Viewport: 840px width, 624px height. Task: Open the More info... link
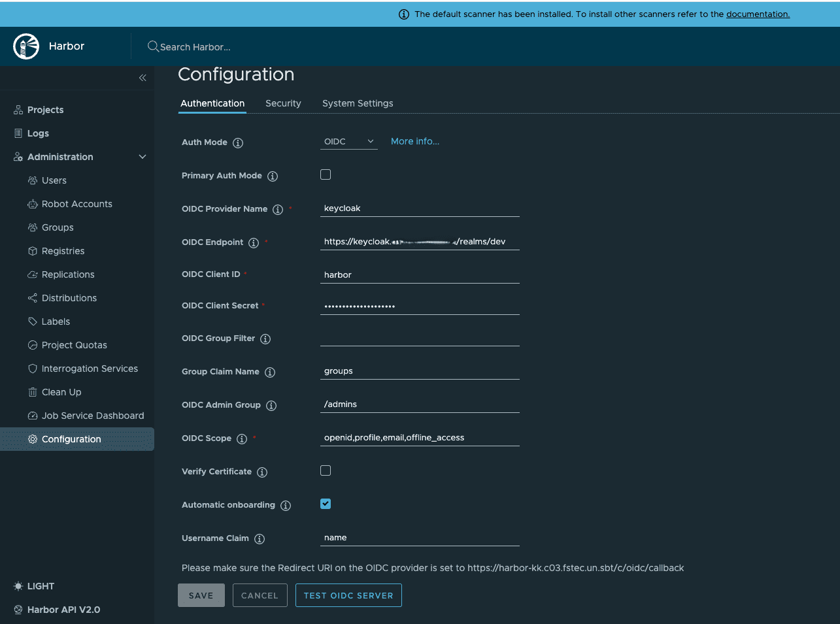click(x=415, y=141)
